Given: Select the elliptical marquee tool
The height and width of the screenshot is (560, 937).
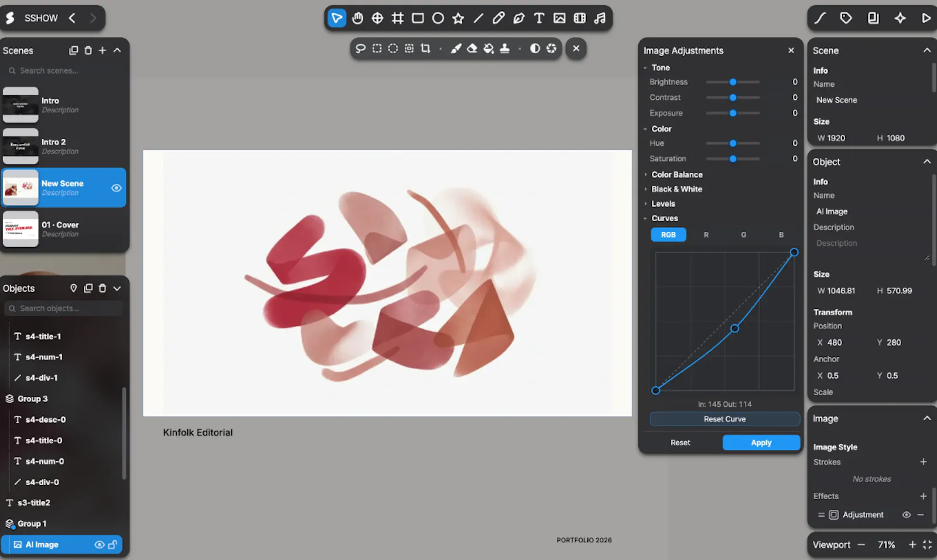Looking at the screenshot, I should (393, 49).
